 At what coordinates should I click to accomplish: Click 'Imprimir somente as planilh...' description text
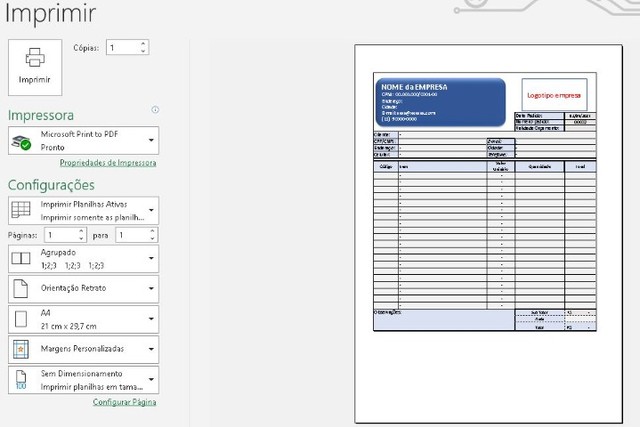(x=92, y=218)
